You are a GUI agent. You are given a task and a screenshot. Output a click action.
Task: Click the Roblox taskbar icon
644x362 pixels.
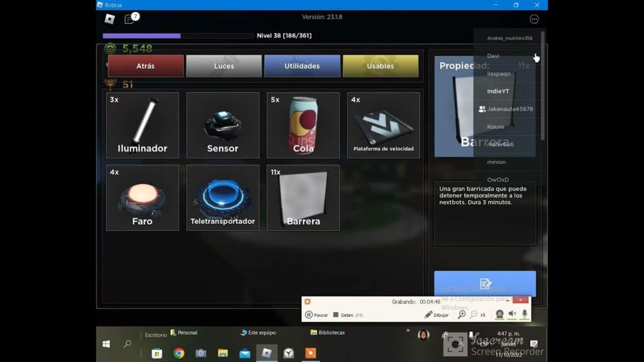(x=267, y=353)
